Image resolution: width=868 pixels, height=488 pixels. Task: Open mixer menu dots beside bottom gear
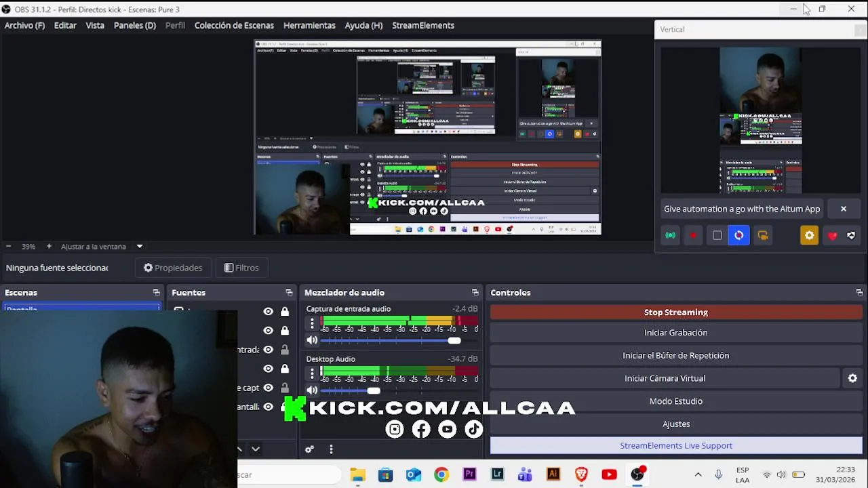[x=331, y=449]
